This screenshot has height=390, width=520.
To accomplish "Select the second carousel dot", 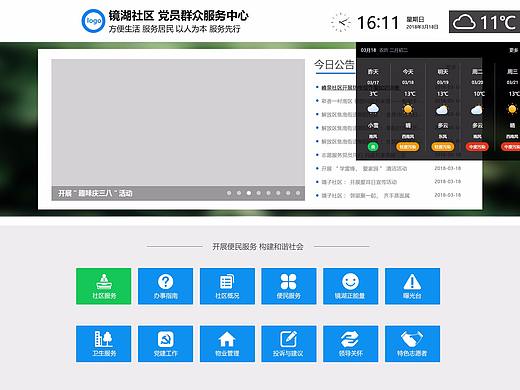I will pos(239,193).
